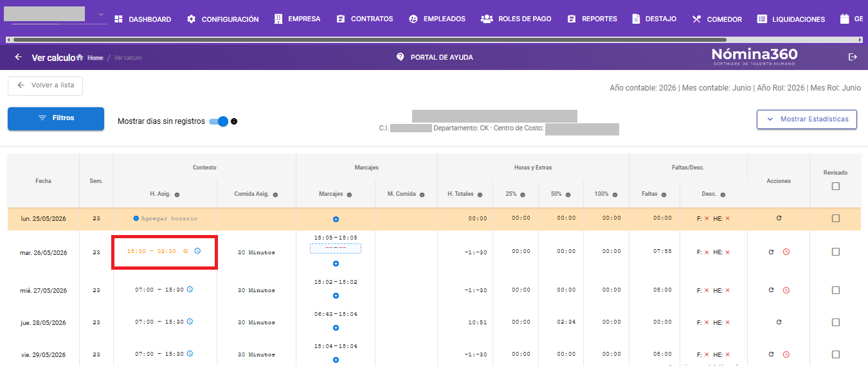Open the Filtros panel
Screen dimensions: 868x366
pos(56,119)
